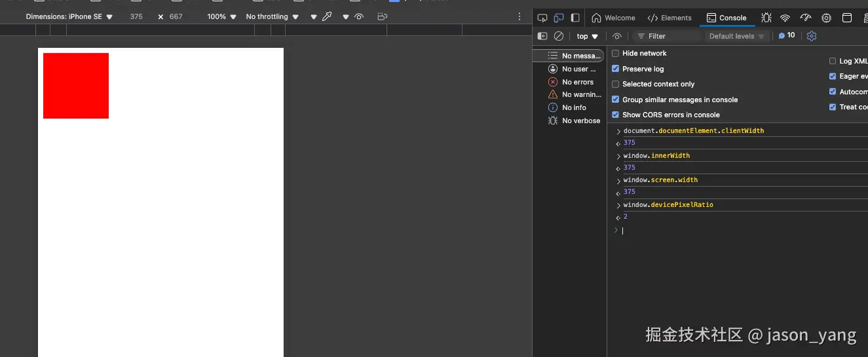Toggle the Hide network checkbox
868x357 pixels.
(615, 53)
